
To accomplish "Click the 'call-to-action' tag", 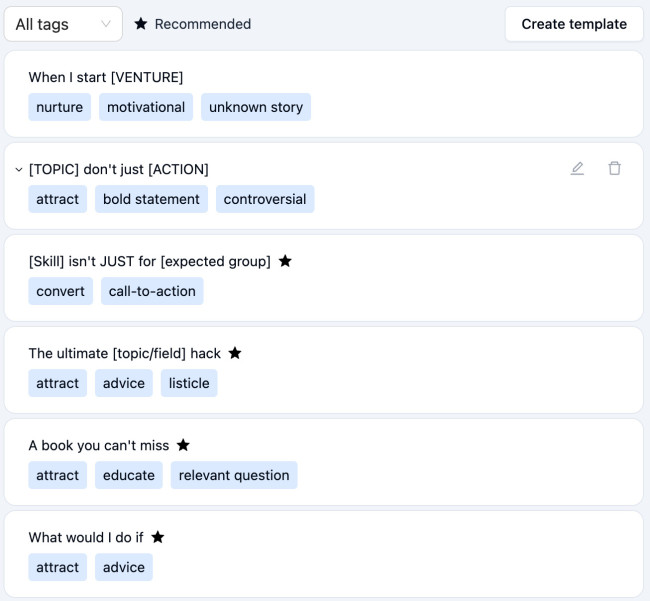I will (152, 291).
